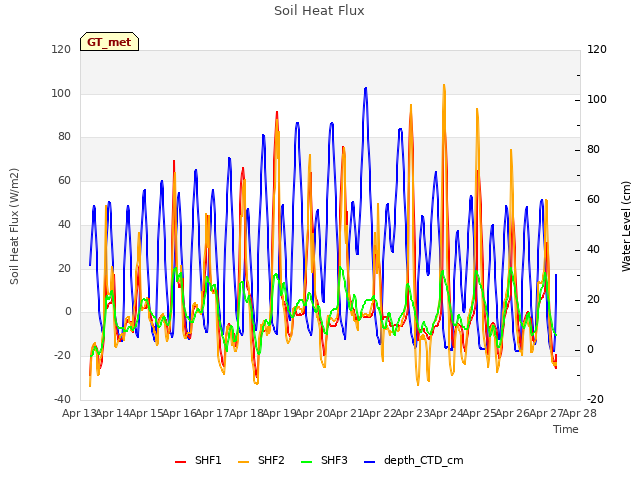Click the blue depth_CTD_cm legend swatch
Image resolution: width=640 pixels, height=480 pixels.
tap(369, 462)
